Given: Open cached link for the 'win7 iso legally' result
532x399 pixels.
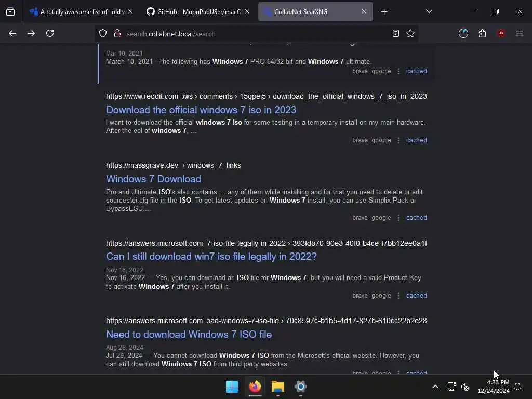Looking at the screenshot, I should pos(417,296).
